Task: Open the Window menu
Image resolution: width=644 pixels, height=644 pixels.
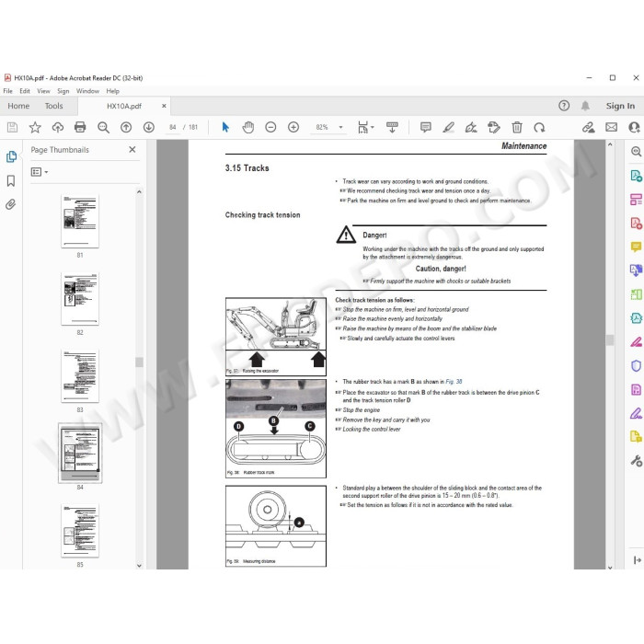Action: pos(87,91)
